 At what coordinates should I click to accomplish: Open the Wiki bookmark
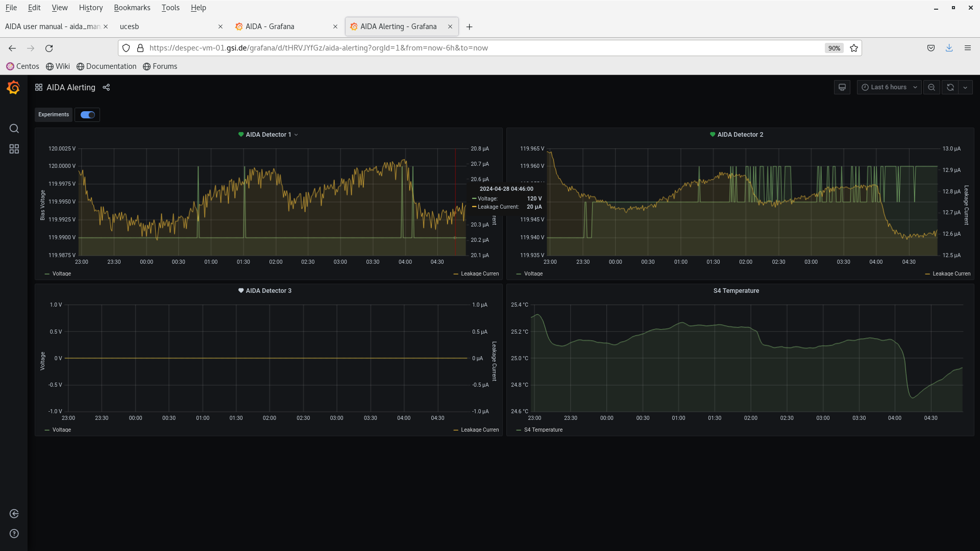(58, 66)
